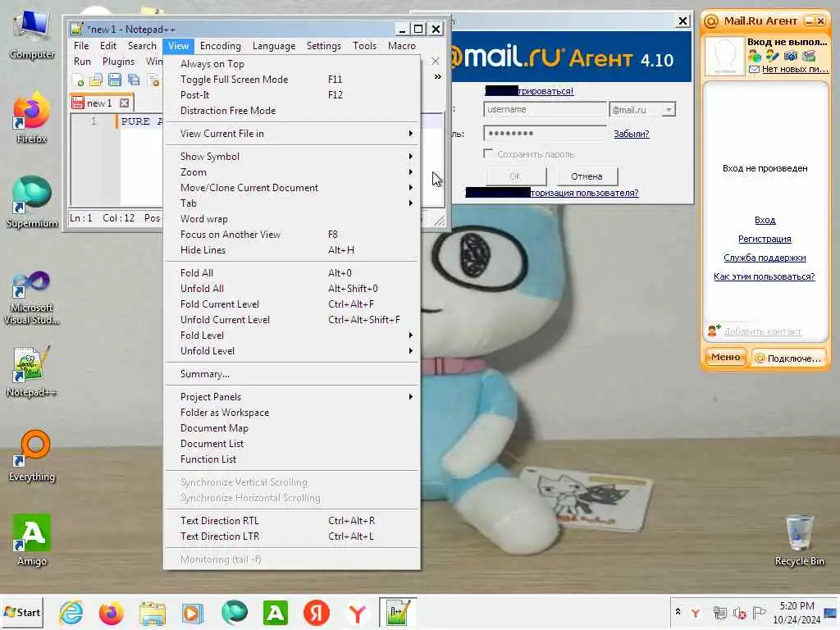Click the blue Save toolbar icon in Notepad++
Viewport: 840px width, 630px height.
[x=115, y=80]
